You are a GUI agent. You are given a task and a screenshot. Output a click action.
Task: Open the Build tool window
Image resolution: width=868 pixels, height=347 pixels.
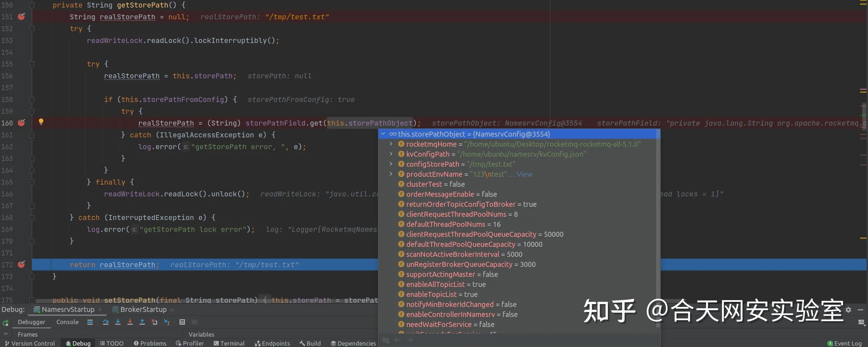click(310, 343)
